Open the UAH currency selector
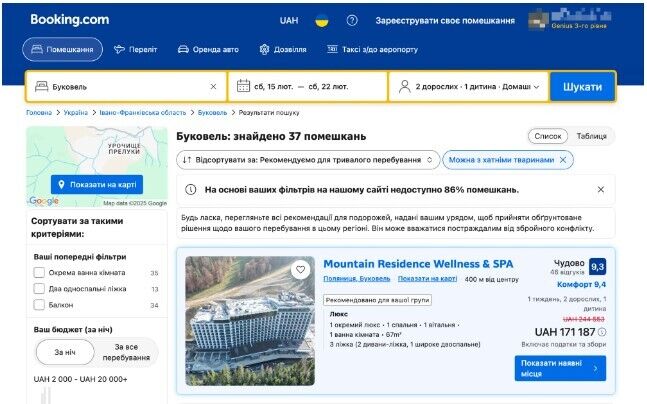 point(289,20)
